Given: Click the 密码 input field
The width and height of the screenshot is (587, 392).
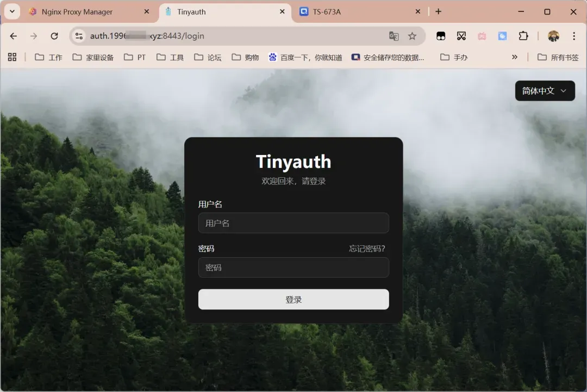Looking at the screenshot, I should (x=293, y=267).
